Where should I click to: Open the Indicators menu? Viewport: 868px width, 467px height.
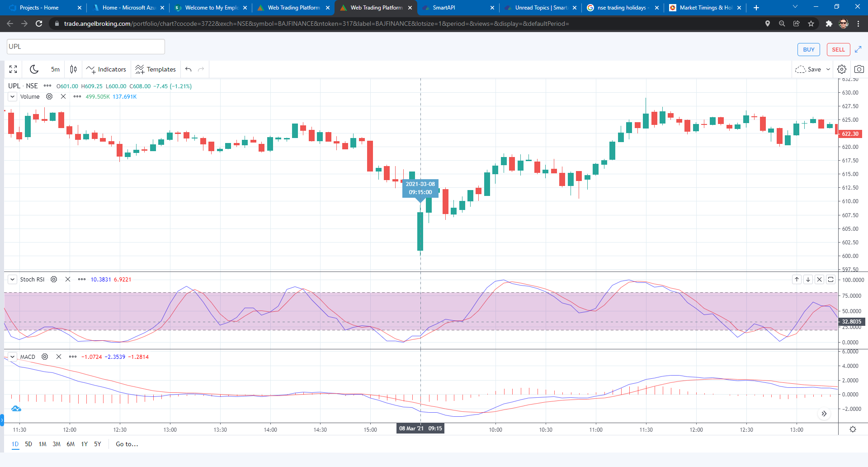[x=106, y=69]
